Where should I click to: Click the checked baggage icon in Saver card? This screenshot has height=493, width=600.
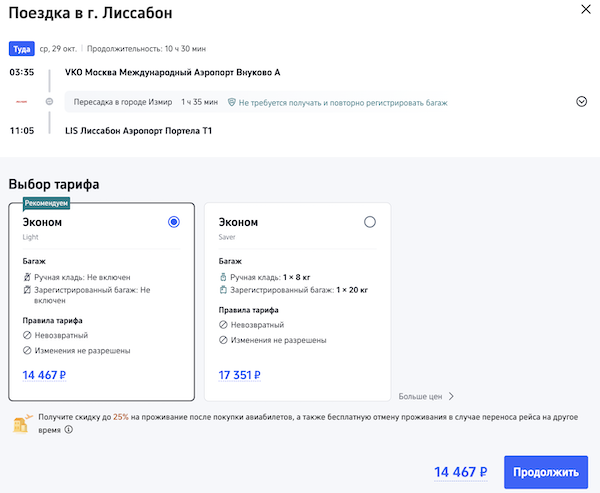[x=223, y=290]
